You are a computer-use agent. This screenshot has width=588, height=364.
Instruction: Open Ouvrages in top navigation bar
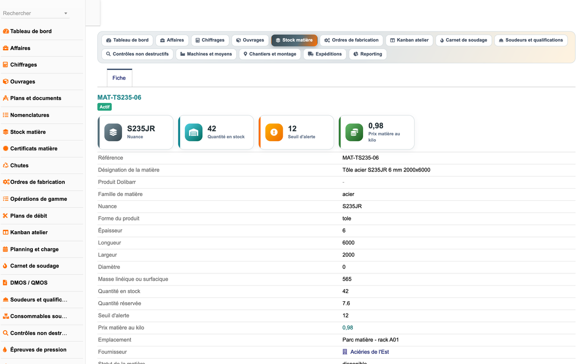click(x=250, y=40)
